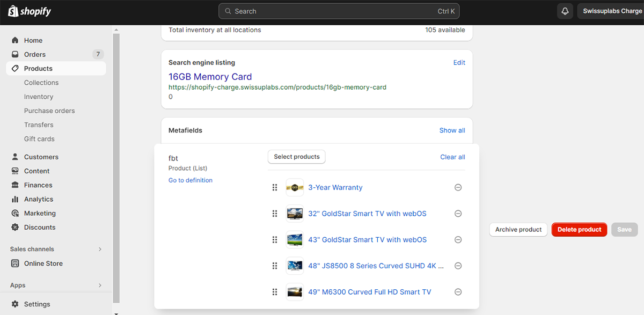Image resolution: width=644 pixels, height=315 pixels.
Task: Open 16GB Memory Card listing title
Action: point(210,77)
